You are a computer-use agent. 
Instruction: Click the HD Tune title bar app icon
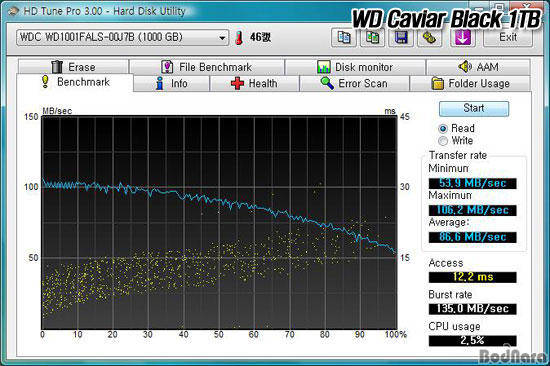tap(13, 11)
